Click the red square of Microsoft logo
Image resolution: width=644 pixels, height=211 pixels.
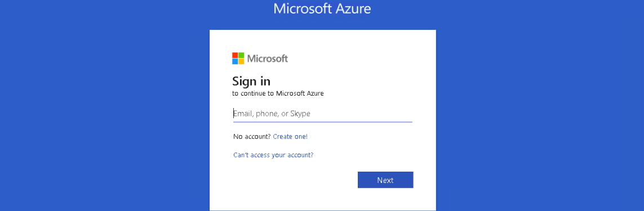(235, 55)
